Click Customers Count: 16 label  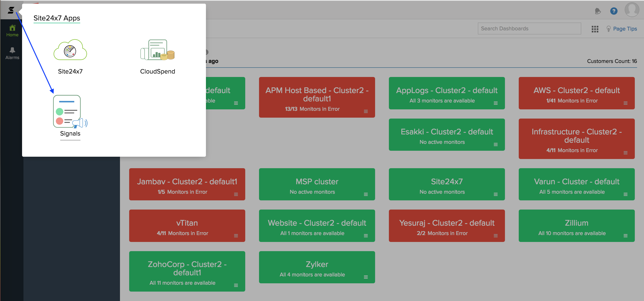(612, 61)
